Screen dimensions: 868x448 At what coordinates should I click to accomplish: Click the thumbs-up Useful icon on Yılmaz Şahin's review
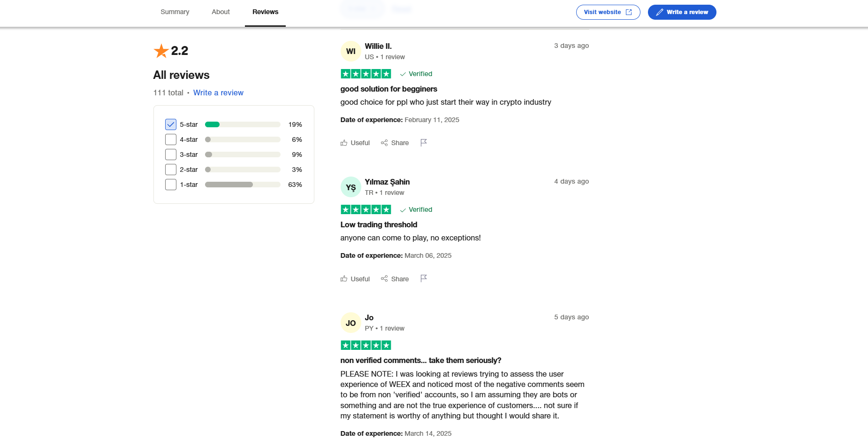344,278
